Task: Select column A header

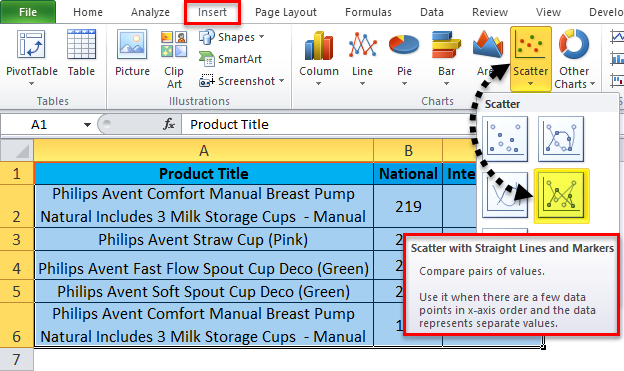Action: point(204,150)
